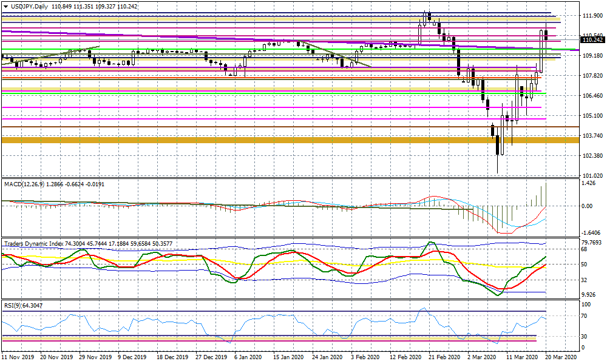This screenshot has width=607, height=364.
Task: Click the 27 Dec 2019 date label
Action: 211,357
